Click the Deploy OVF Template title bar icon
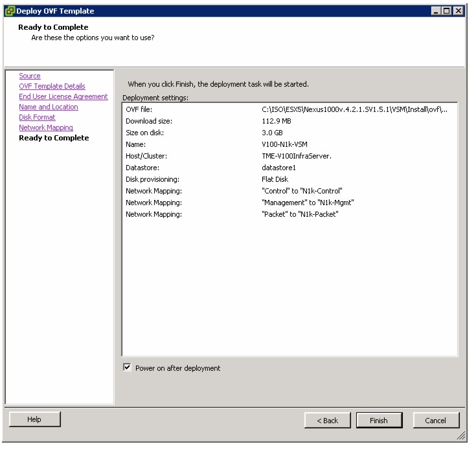476x451 pixels. 10,11
